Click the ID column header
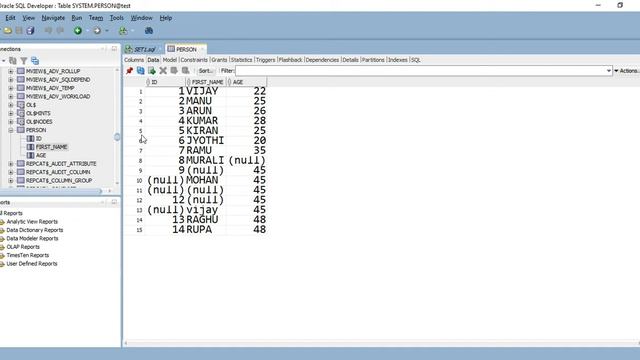 [166, 82]
